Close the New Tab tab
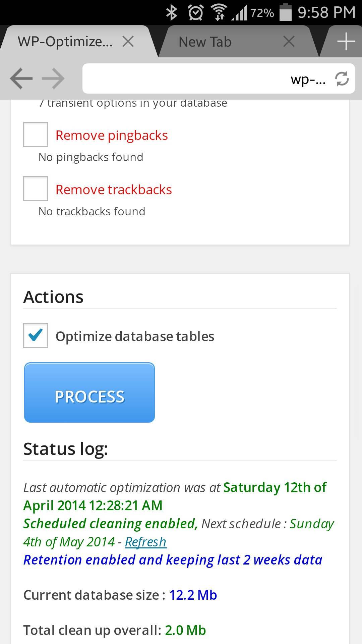The height and width of the screenshot is (644, 362). 289,42
